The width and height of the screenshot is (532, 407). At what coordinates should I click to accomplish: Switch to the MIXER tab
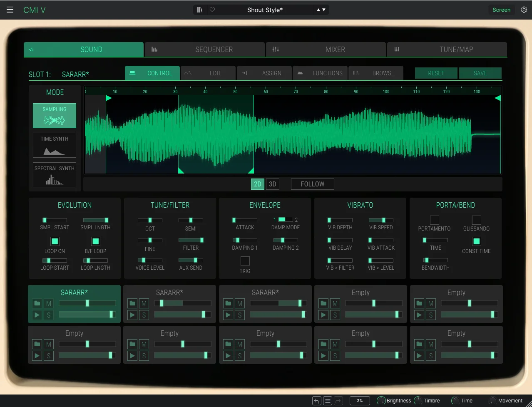point(326,49)
